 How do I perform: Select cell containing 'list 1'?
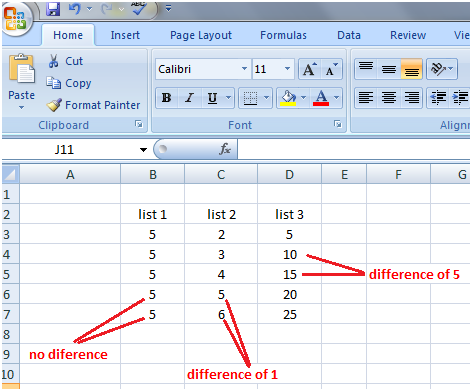[x=152, y=214]
